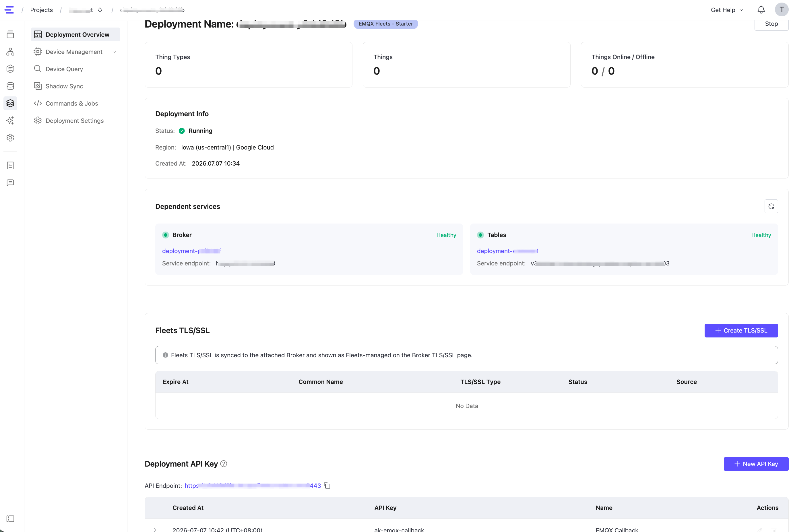
Task: Click the Common Name column header
Action: tap(321, 382)
